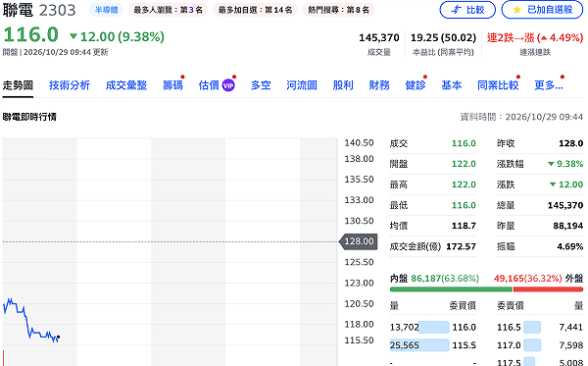The height and width of the screenshot is (366, 588).
Task: Click ask price 116.5 row
Action: click(540, 328)
